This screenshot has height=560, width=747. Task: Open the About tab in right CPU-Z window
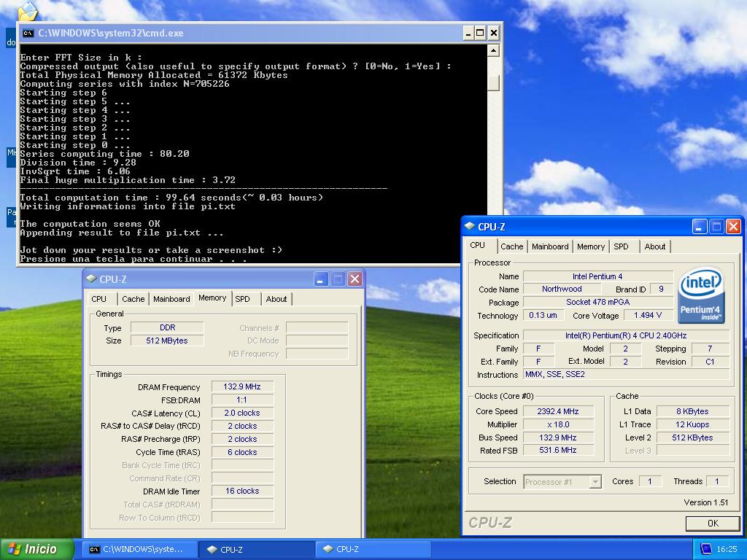[x=654, y=246]
